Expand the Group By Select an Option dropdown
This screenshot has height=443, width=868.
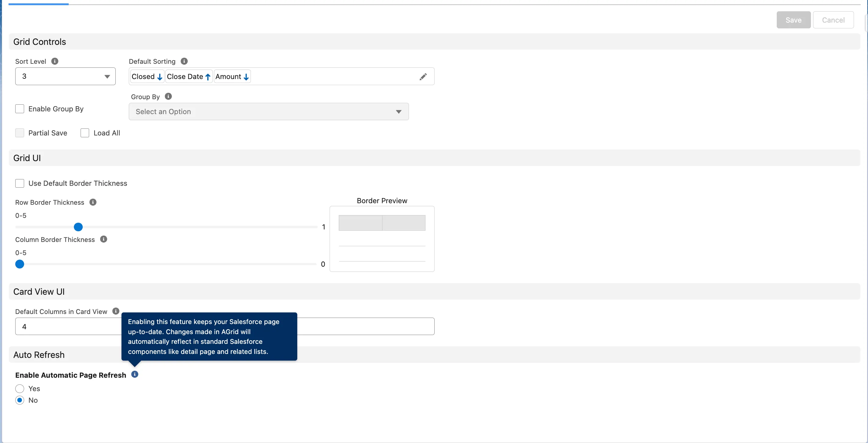[x=269, y=111]
